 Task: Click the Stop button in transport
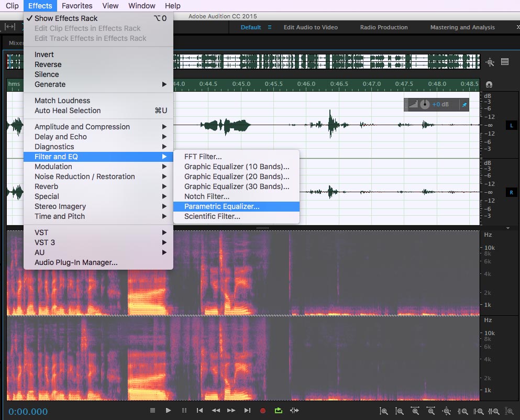(x=152, y=411)
